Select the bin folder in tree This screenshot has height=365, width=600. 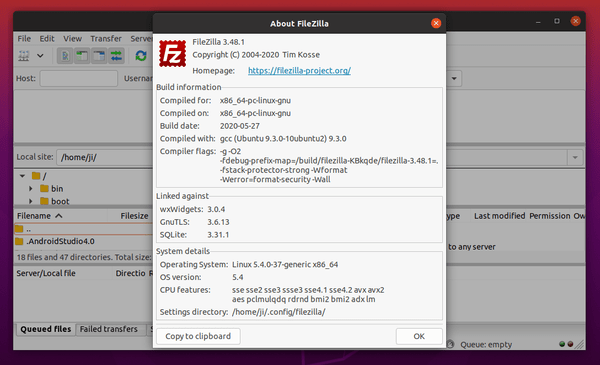[57, 189]
